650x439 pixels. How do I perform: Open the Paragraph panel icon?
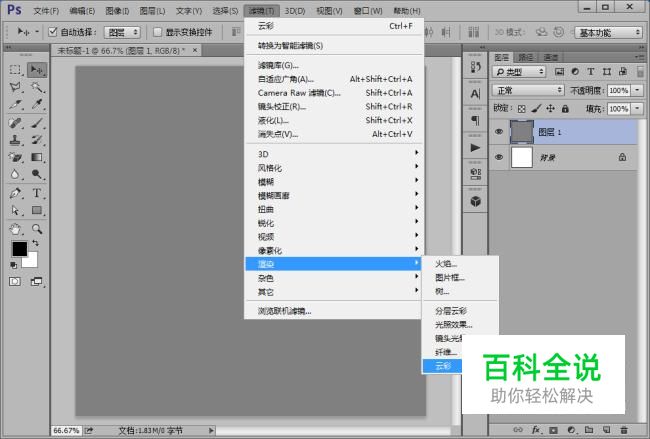coord(475,121)
